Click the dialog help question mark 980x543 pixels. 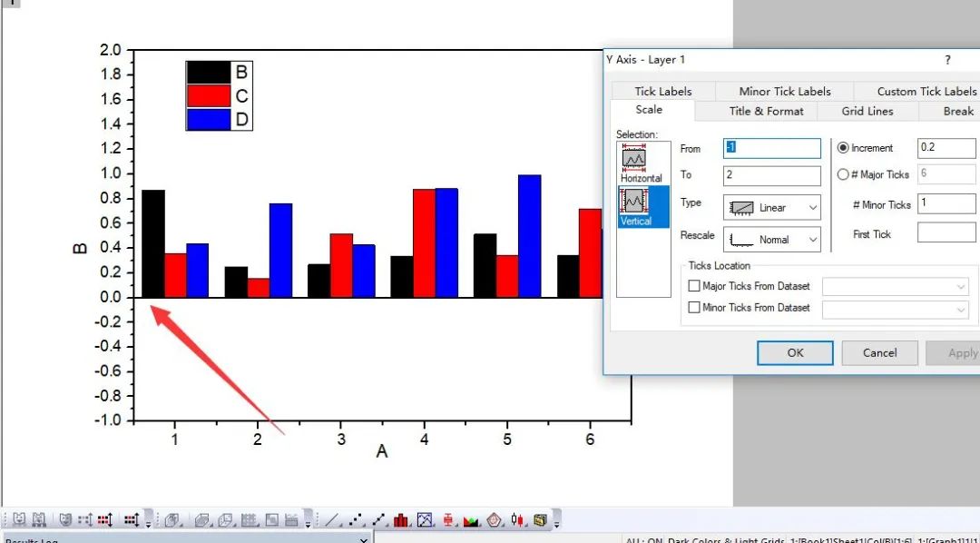pos(947,60)
